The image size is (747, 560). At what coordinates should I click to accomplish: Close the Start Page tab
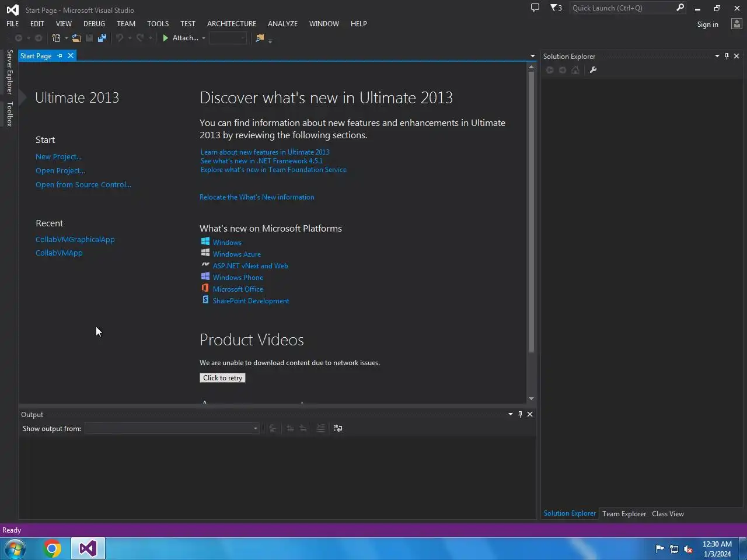71,55
